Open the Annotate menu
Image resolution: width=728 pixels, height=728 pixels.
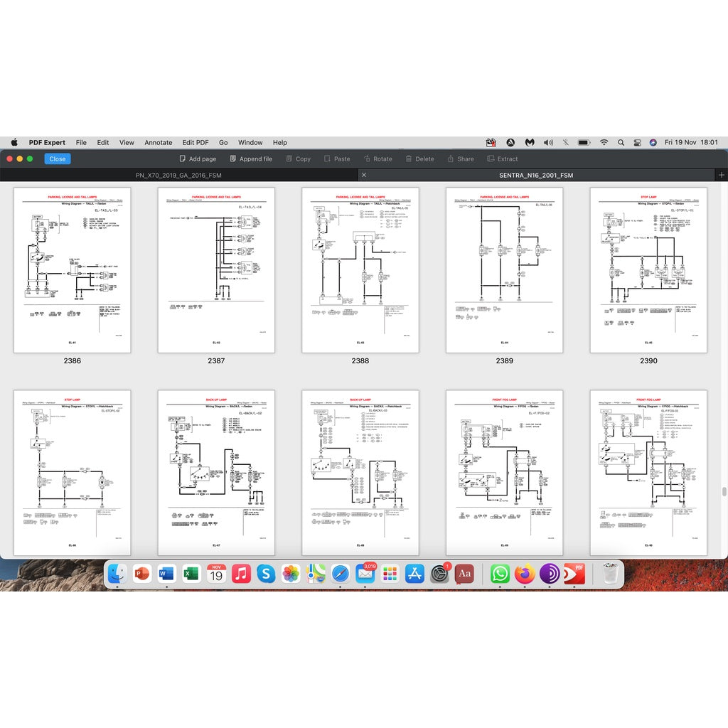pyautogui.click(x=158, y=142)
